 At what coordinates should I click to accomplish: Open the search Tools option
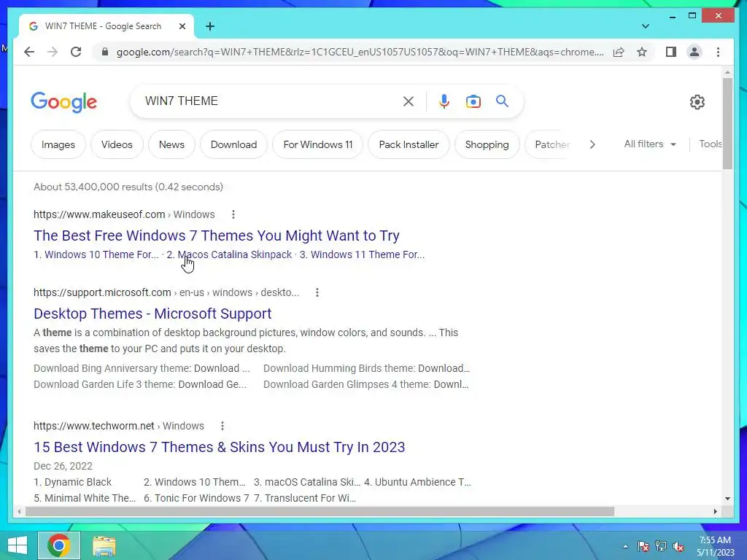(711, 144)
